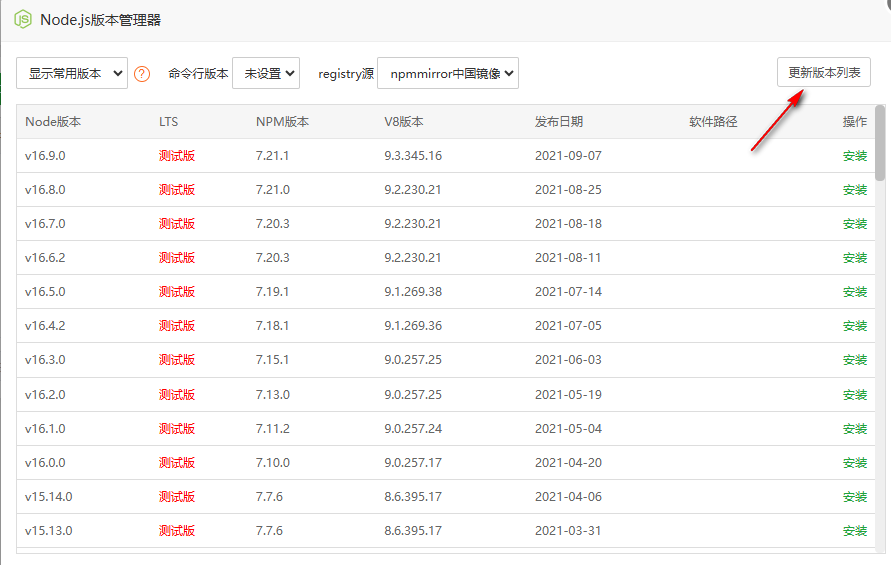Click NPM version 7.18.1 cell
Screen dimensions: 891x565
(x=272, y=326)
